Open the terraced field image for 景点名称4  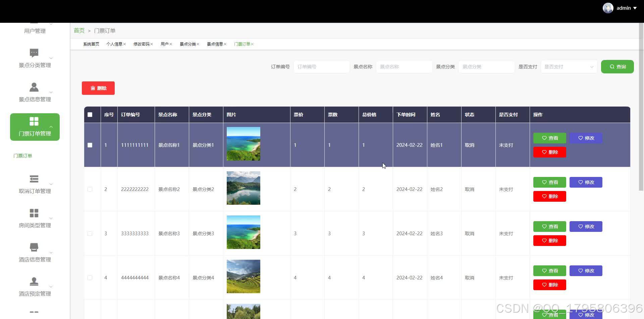244,276
